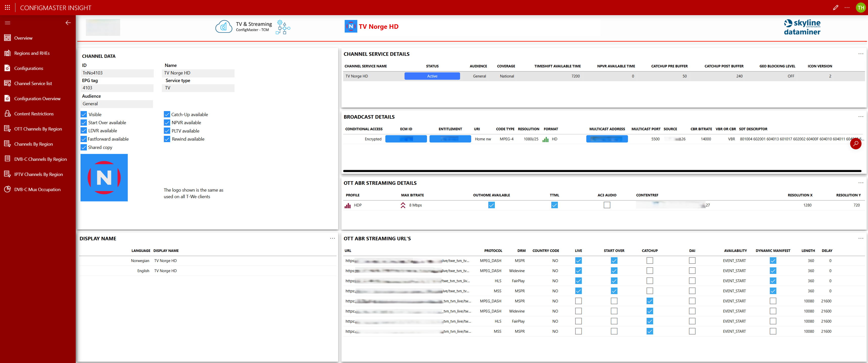
Task: Open Broadcast Details options menu
Action: point(861,117)
